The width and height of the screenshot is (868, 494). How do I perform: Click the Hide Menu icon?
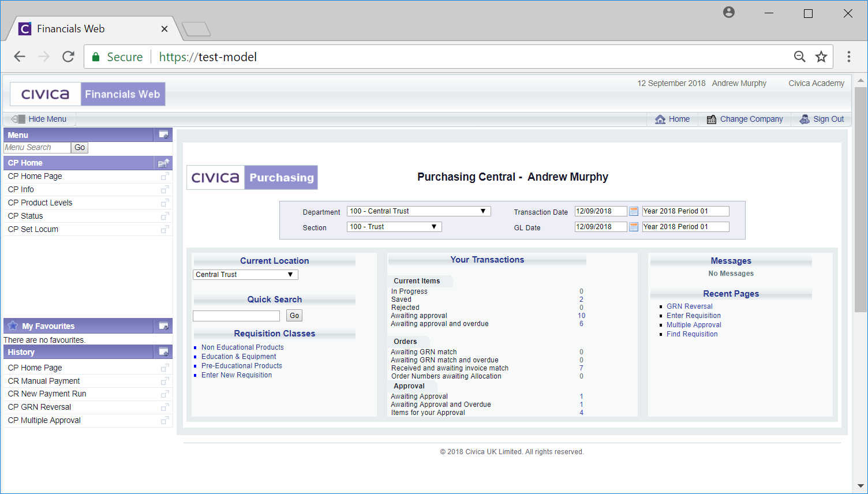[x=18, y=119]
